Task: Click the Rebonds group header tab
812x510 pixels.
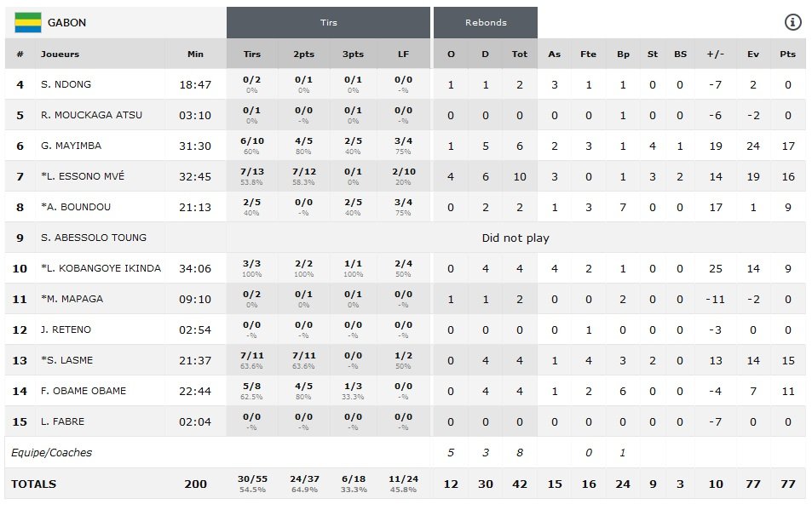Action: (486, 23)
